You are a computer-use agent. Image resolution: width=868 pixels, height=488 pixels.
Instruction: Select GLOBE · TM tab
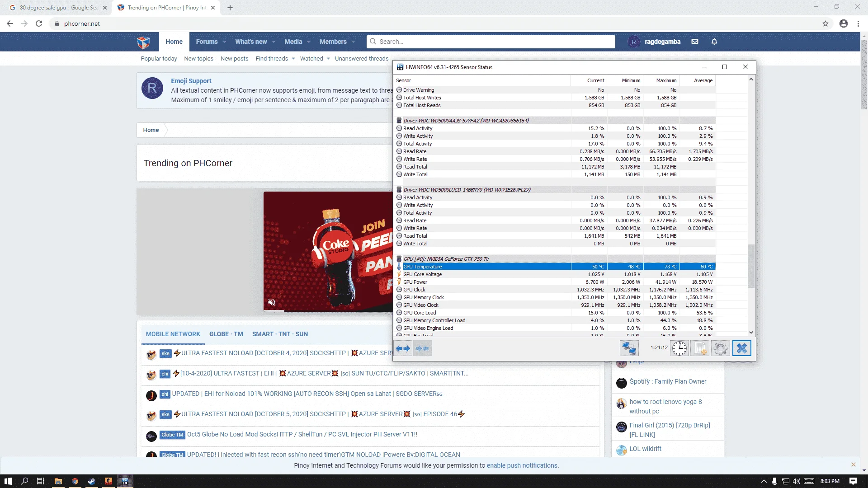[x=226, y=334]
